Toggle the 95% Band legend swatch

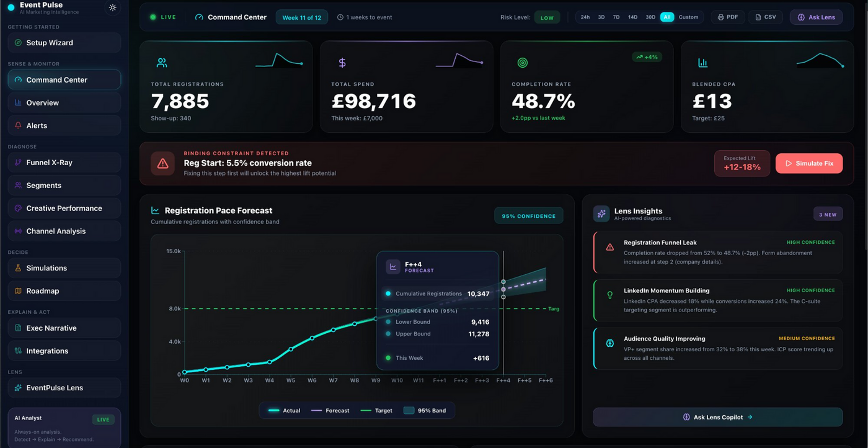pyautogui.click(x=409, y=410)
